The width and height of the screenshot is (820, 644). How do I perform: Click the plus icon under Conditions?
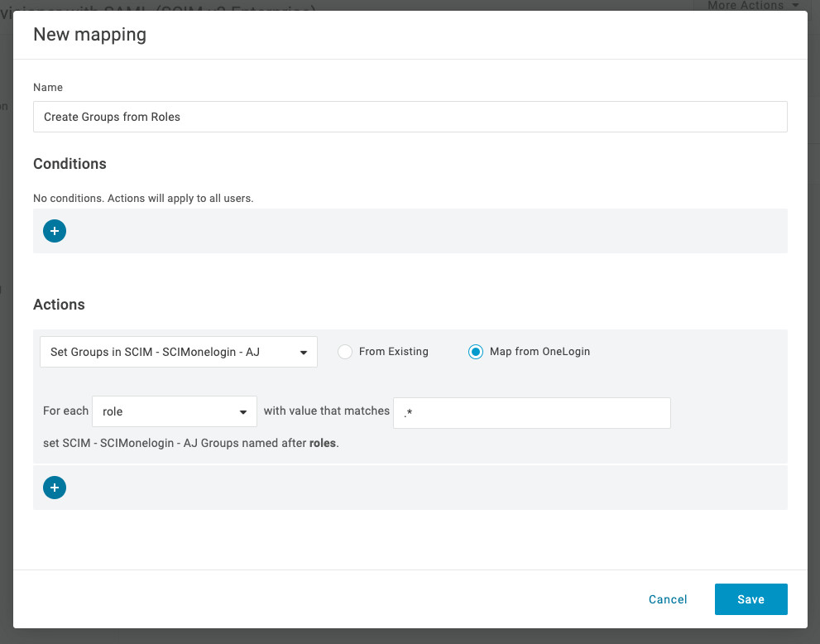(55, 231)
